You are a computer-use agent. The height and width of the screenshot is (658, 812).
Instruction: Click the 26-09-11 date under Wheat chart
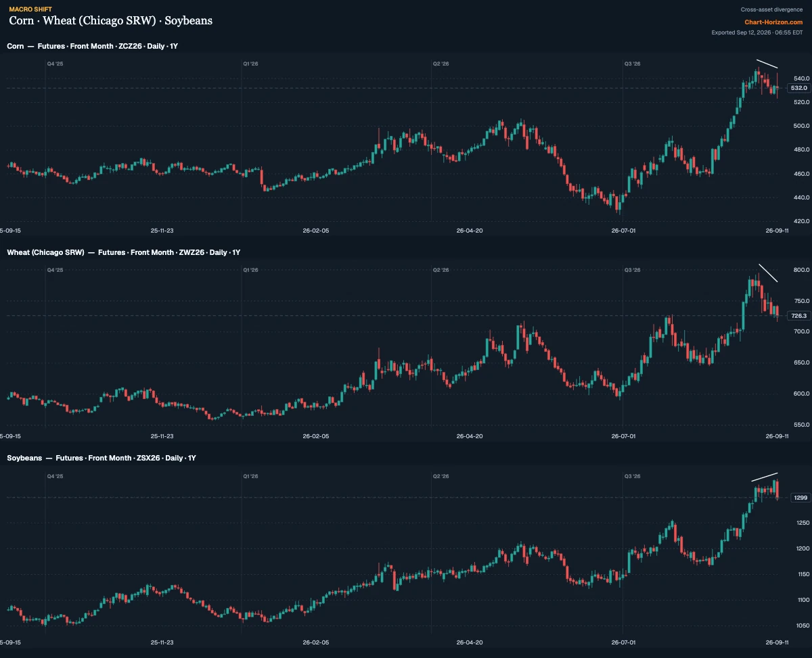click(x=777, y=436)
